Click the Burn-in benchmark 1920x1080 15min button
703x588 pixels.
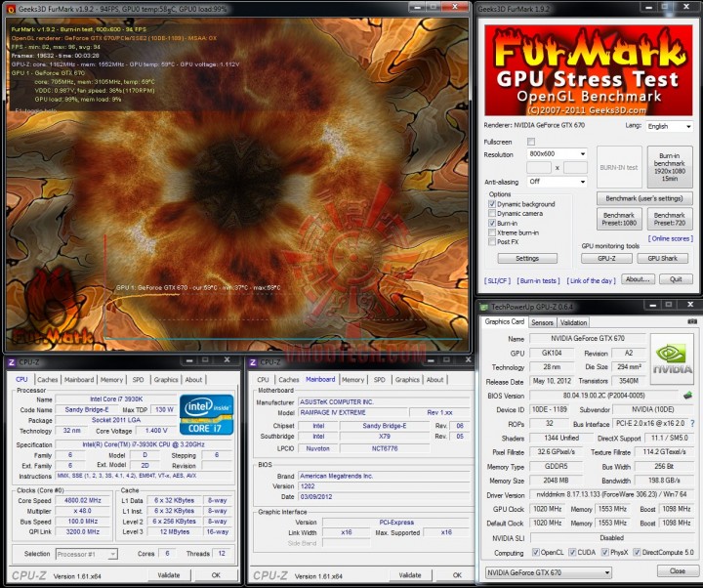point(670,167)
